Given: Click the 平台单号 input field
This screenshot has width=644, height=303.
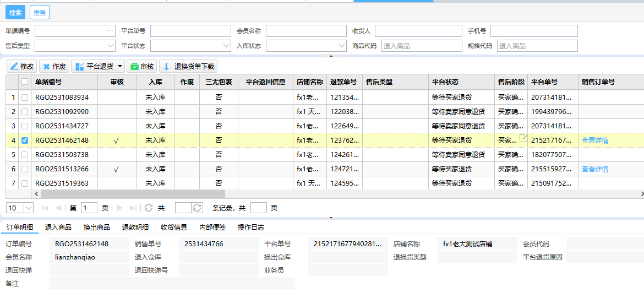Looking at the screenshot, I should (190, 31).
